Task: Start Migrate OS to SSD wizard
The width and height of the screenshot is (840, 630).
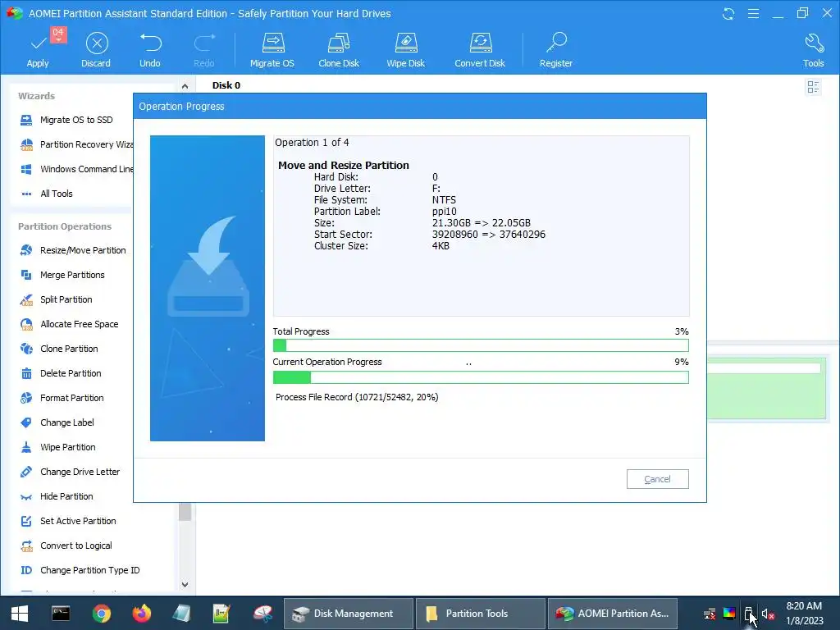Action: pyautogui.click(x=76, y=120)
